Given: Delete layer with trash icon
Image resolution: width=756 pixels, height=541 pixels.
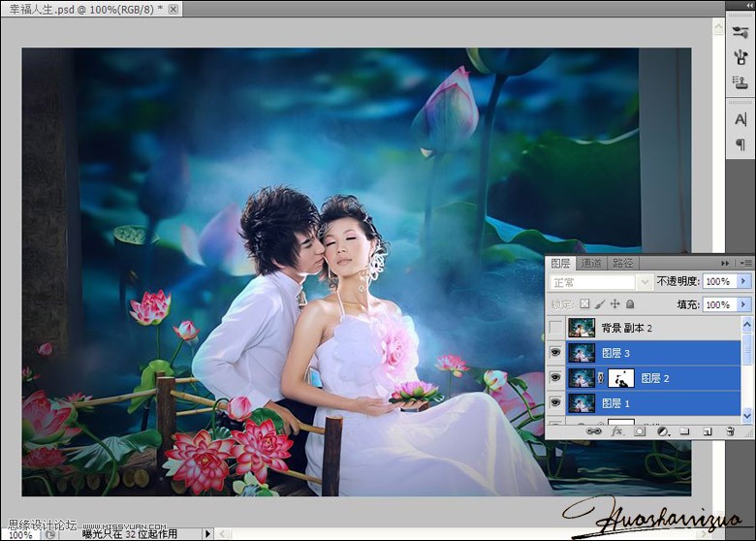Looking at the screenshot, I should (730, 431).
